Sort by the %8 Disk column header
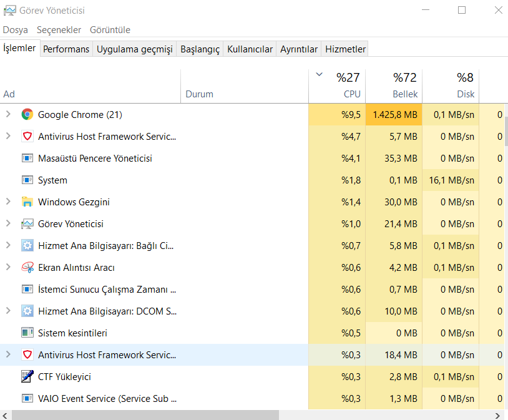The height and width of the screenshot is (420, 508). pyautogui.click(x=451, y=86)
